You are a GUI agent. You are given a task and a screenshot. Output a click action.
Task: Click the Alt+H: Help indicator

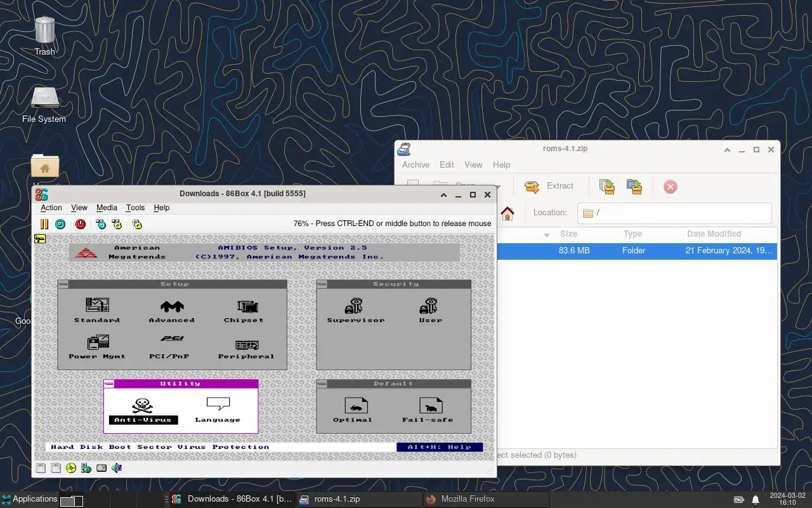point(440,447)
